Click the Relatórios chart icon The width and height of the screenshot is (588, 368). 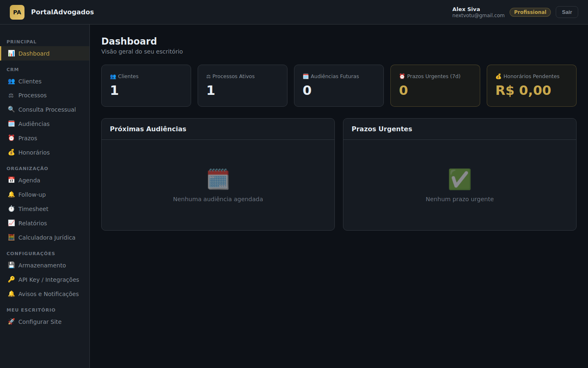click(11, 223)
